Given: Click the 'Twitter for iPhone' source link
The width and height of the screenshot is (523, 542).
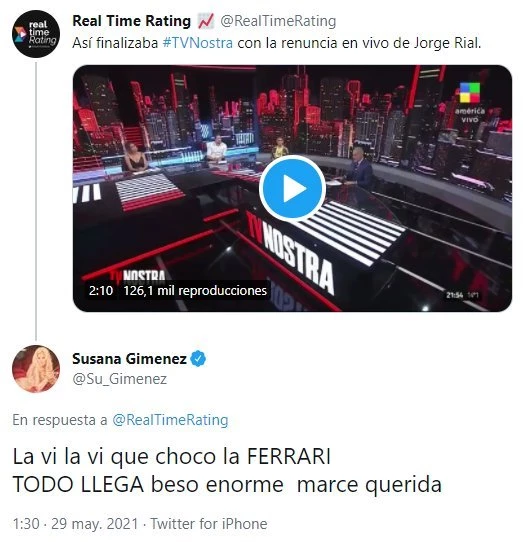Looking at the screenshot, I should (x=209, y=524).
